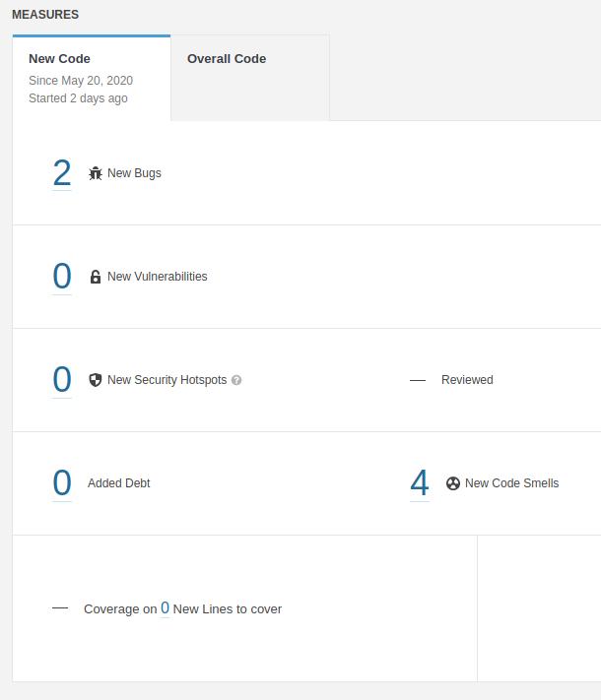
Task: Click the open lock vulnerabilities icon
Action: pyautogui.click(x=96, y=277)
